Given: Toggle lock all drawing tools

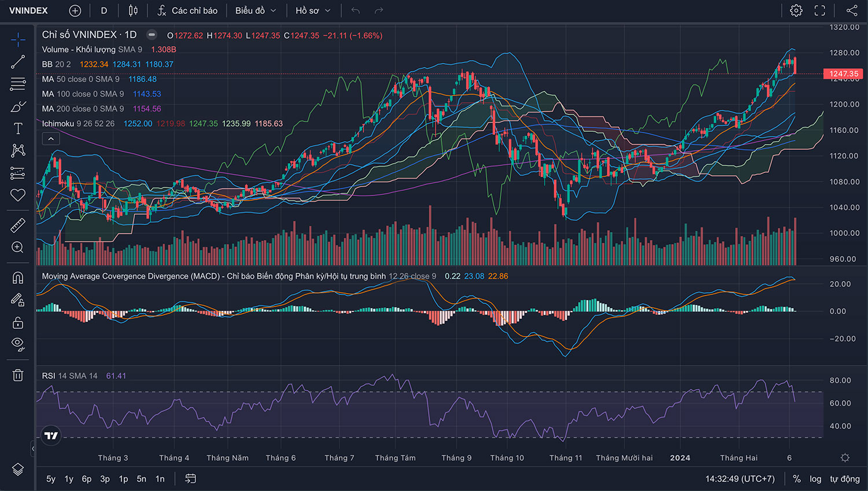Looking at the screenshot, I should click(18, 323).
